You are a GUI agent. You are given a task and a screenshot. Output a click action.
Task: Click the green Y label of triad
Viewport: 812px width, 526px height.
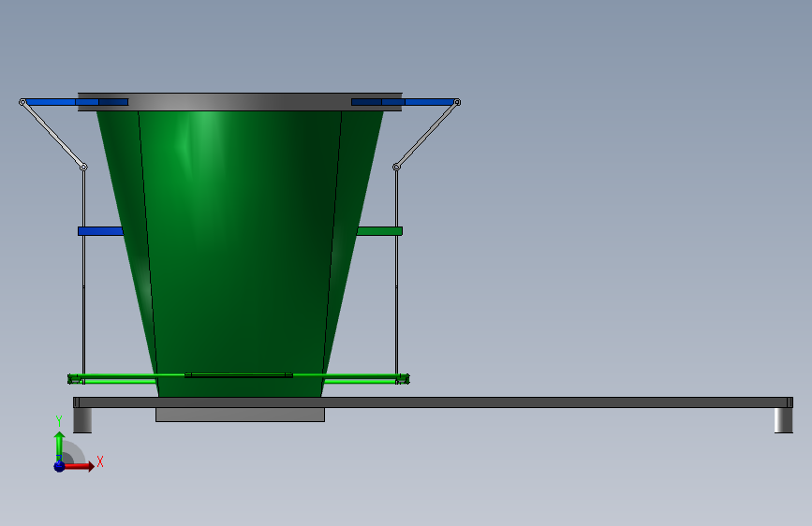tap(59, 421)
